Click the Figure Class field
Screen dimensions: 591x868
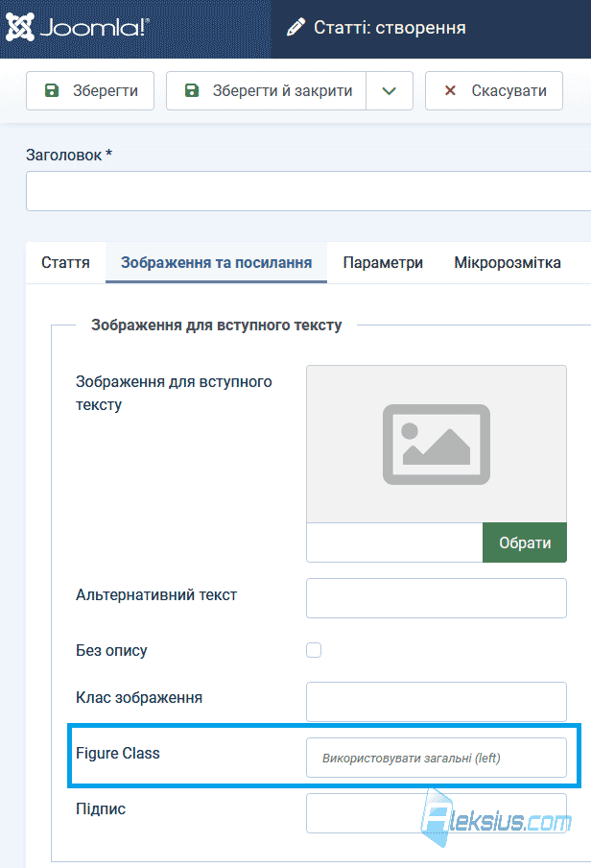pos(437,758)
